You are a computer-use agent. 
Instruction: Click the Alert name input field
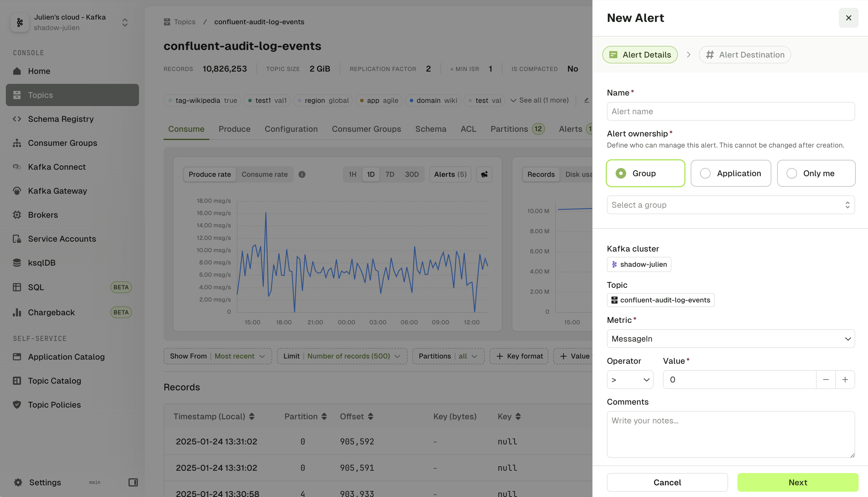click(730, 111)
